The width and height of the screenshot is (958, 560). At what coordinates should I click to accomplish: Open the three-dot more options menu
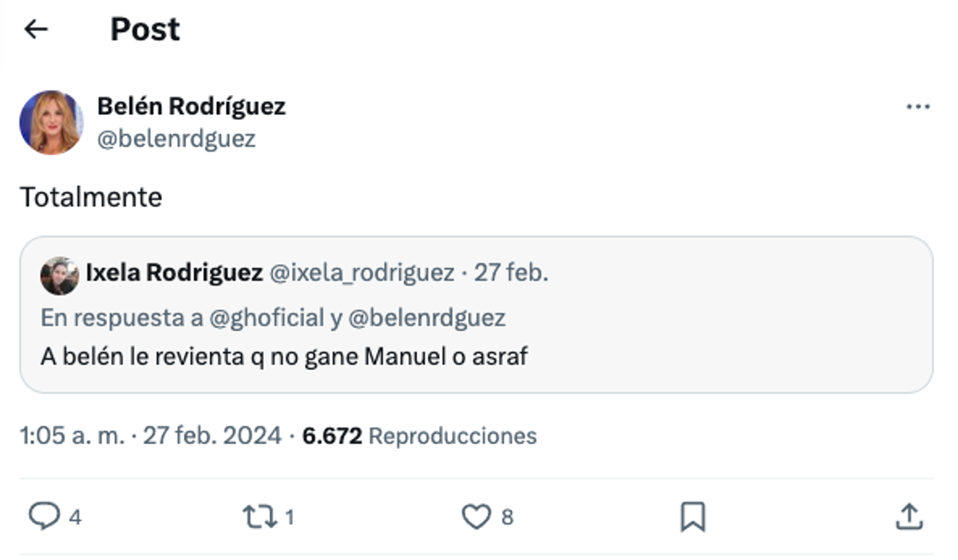918,107
